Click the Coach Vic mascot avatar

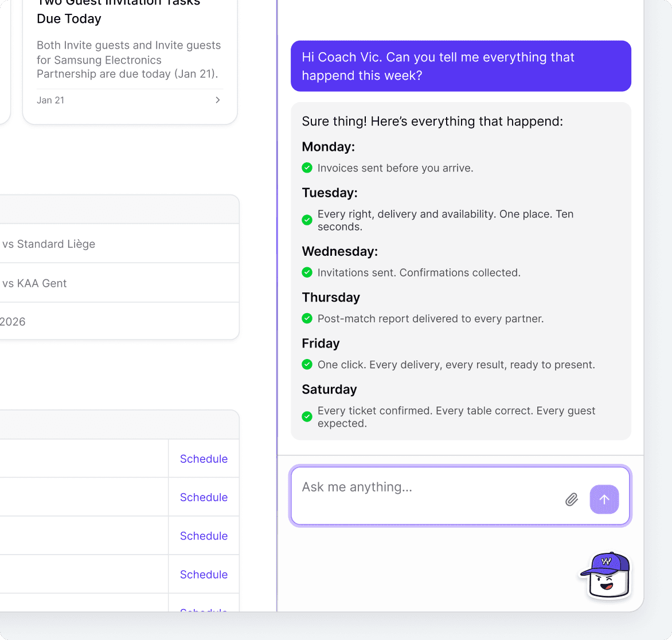click(606, 576)
